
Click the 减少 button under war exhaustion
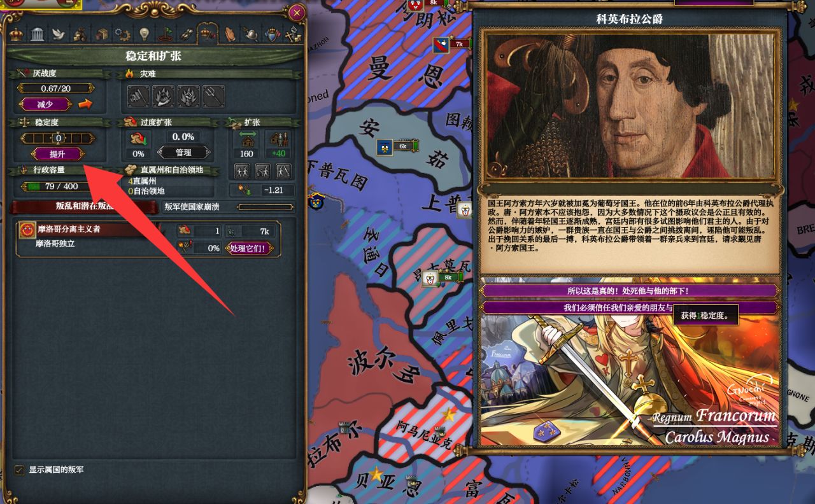coord(46,104)
